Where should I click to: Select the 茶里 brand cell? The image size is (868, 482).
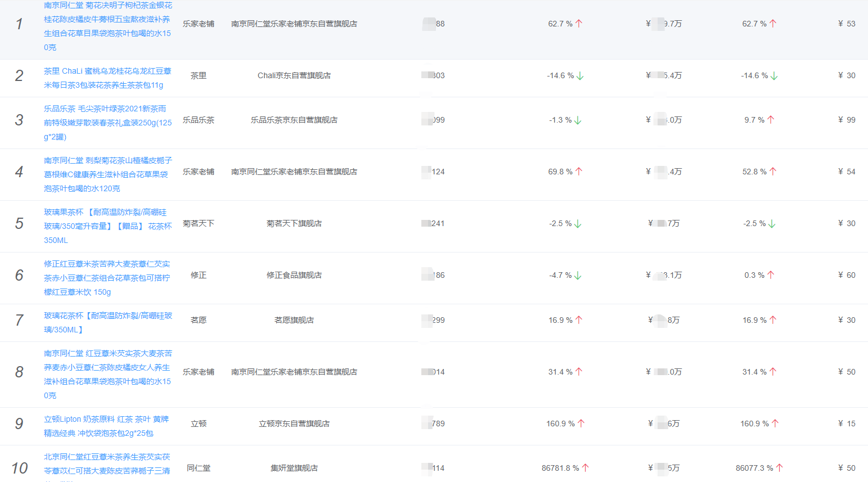click(199, 75)
